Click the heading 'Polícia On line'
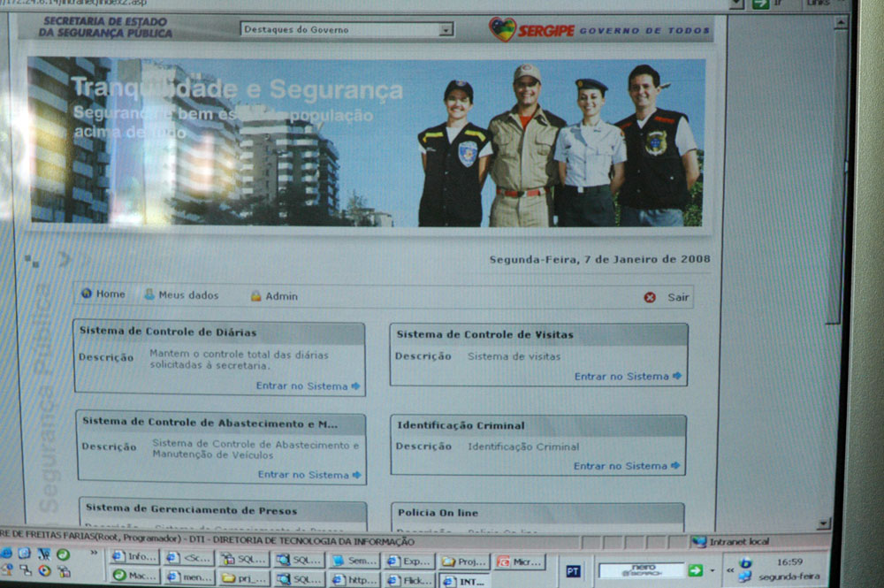The height and width of the screenshot is (588, 884). point(438,513)
